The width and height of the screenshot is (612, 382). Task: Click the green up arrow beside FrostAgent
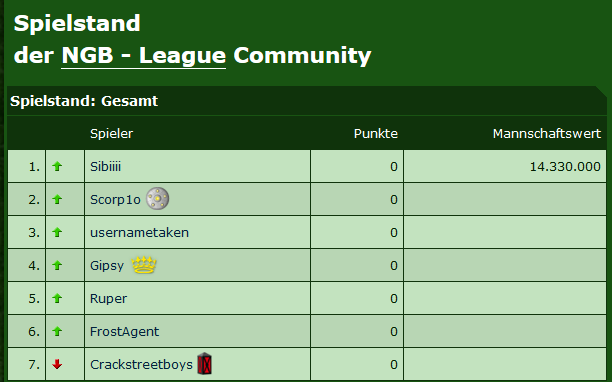coord(57,332)
